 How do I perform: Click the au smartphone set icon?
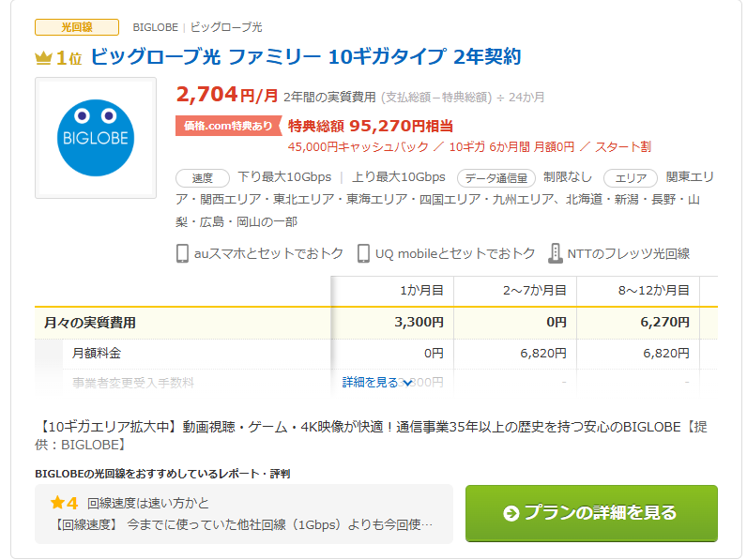tap(182, 253)
